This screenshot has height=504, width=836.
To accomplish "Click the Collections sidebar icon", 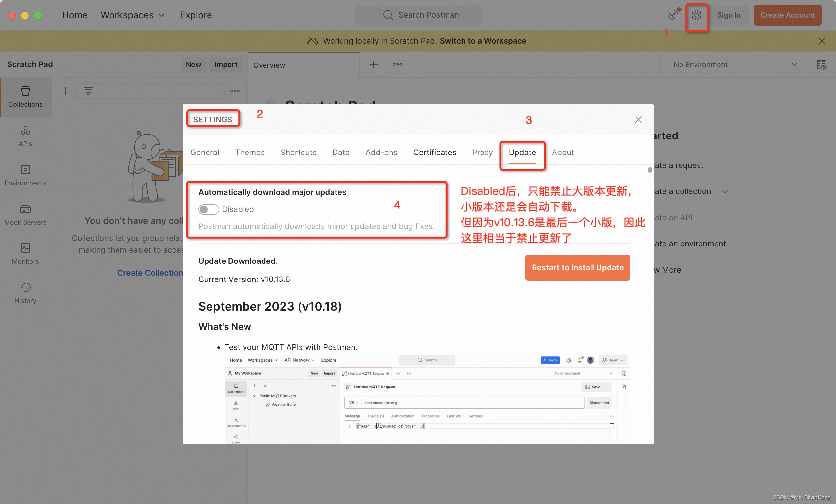I will (25, 96).
